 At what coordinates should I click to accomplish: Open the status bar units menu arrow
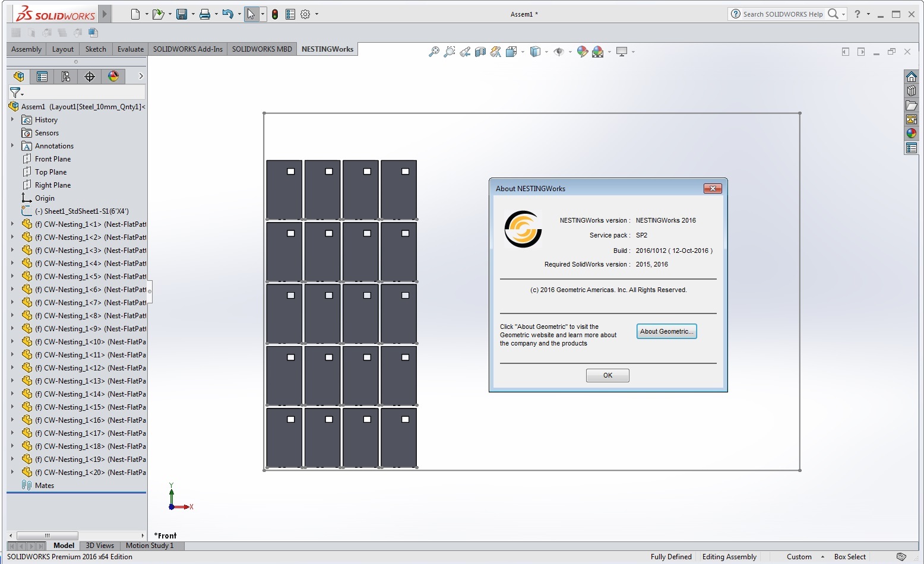[822, 557]
